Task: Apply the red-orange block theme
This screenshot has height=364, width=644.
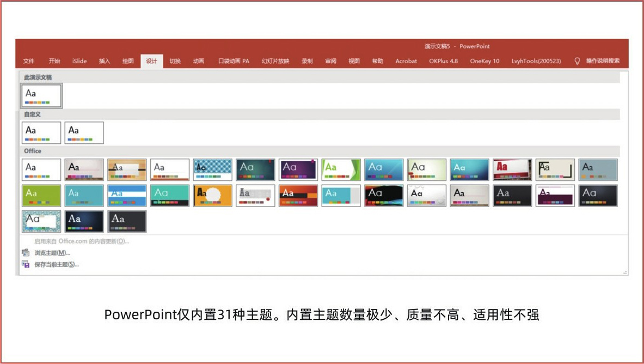Action: click(298, 196)
